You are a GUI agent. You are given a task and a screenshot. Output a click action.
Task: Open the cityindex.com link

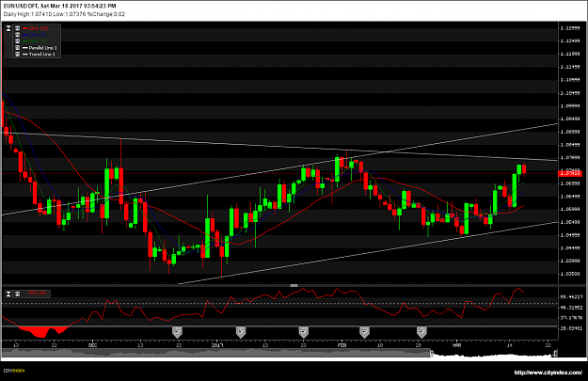[548, 373]
